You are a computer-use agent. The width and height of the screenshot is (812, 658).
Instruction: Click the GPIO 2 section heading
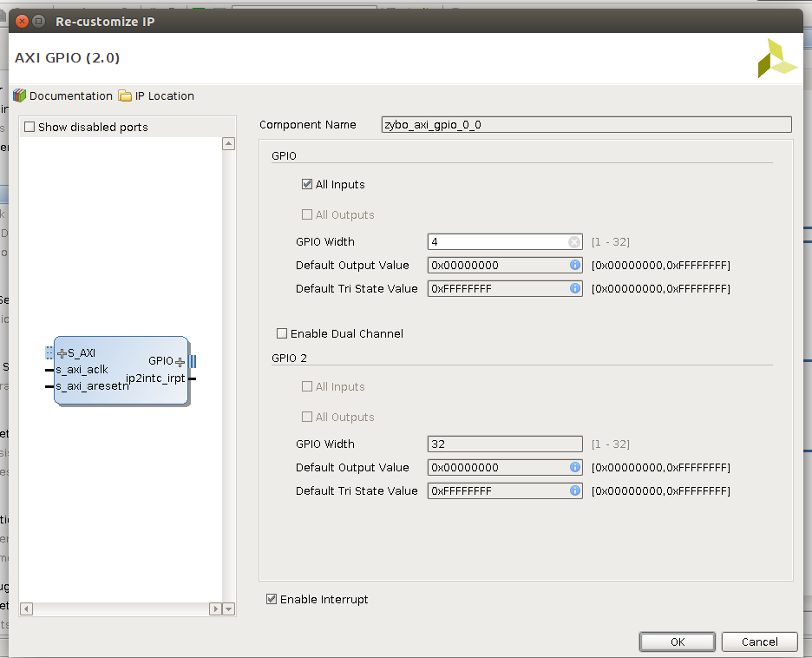coord(289,358)
